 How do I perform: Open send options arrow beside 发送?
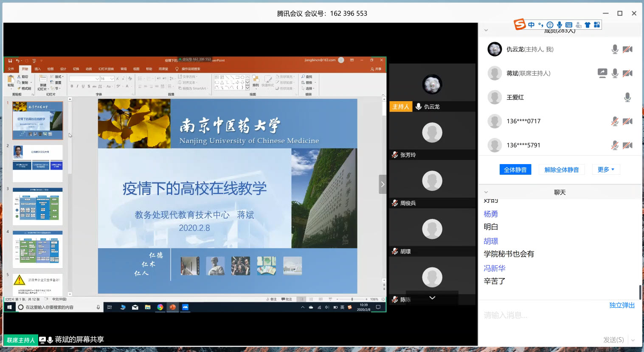click(x=633, y=340)
